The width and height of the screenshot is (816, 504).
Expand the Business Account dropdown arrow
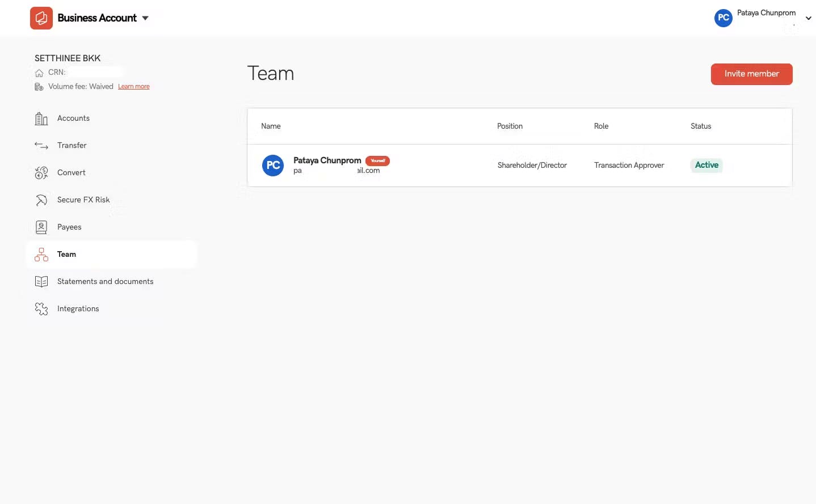pos(145,18)
